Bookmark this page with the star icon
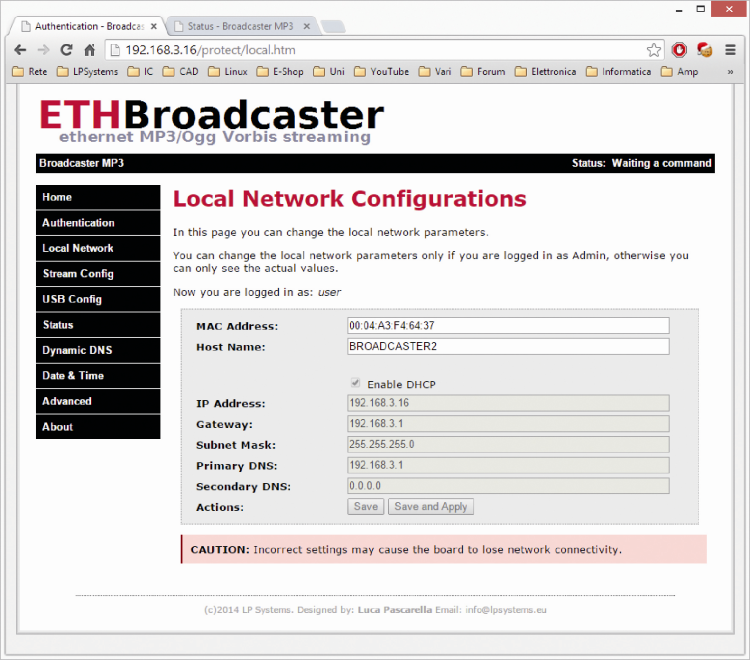 (x=653, y=50)
